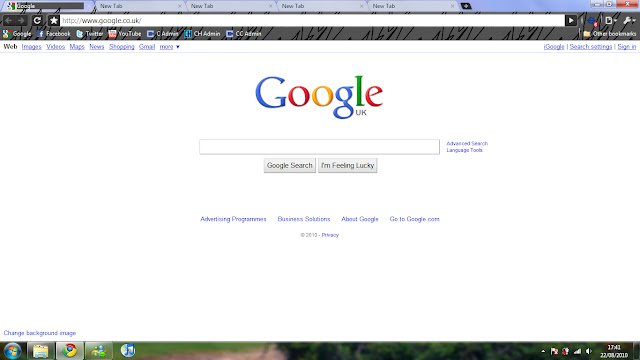
Task: Click the Sign in link
Action: [x=627, y=47]
